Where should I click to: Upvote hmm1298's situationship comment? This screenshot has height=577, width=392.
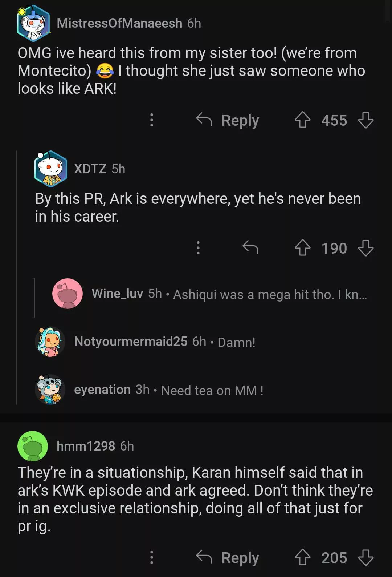click(302, 558)
